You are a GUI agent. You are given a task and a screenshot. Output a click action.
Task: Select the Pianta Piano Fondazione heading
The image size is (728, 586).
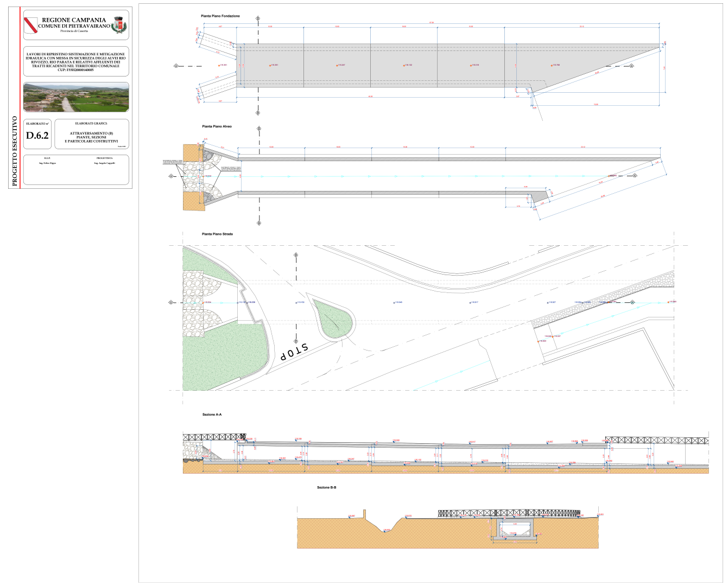pyautogui.click(x=220, y=16)
